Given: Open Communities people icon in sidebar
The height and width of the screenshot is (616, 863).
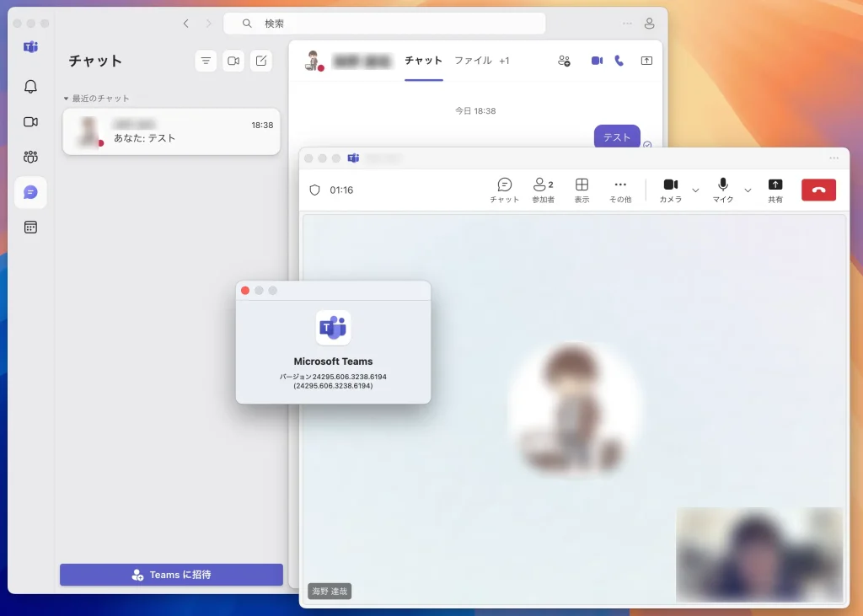Looking at the screenshot, I should click(x=31, y=157).
